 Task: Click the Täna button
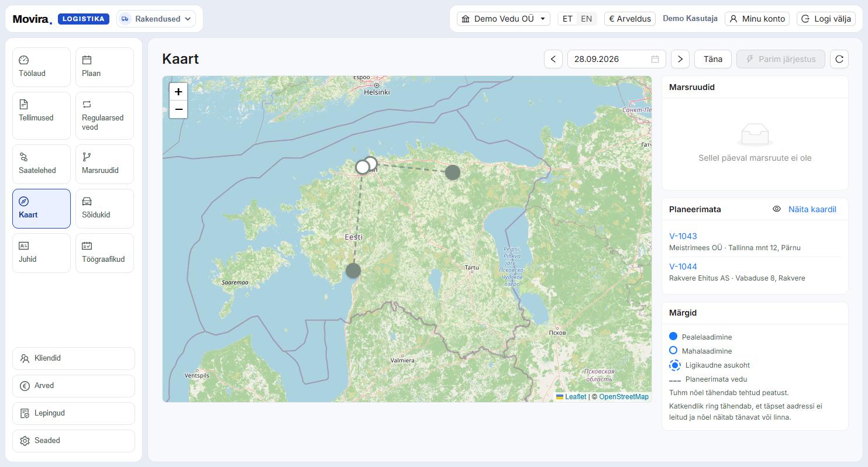[x=713, y=59]
